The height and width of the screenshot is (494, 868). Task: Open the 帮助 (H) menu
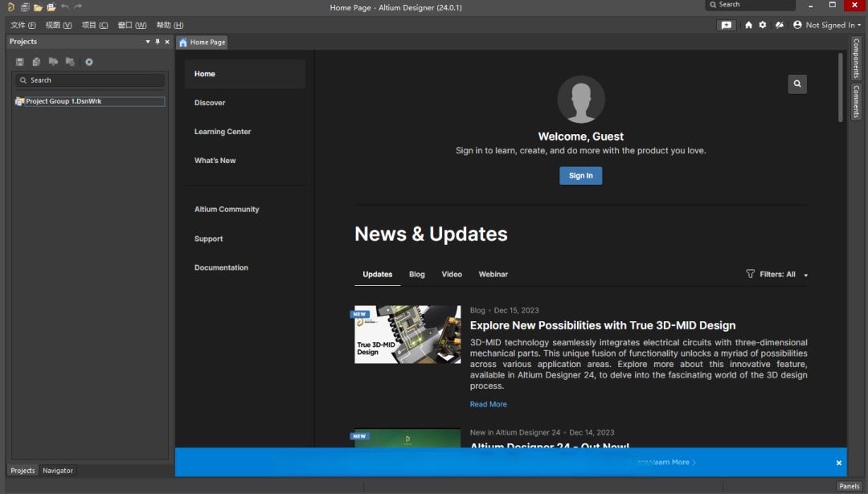pos(170,25)
